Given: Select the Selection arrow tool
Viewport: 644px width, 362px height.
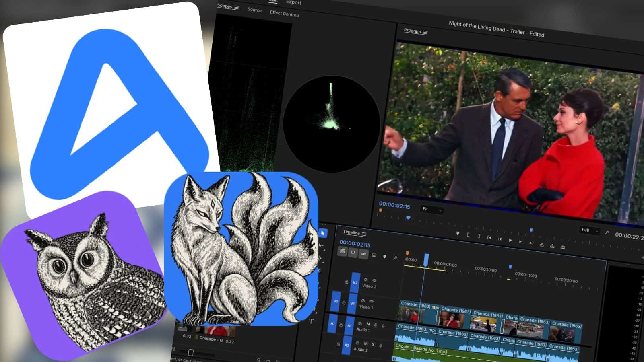Looking at the screenshot, I should click(x=323, y=233).
